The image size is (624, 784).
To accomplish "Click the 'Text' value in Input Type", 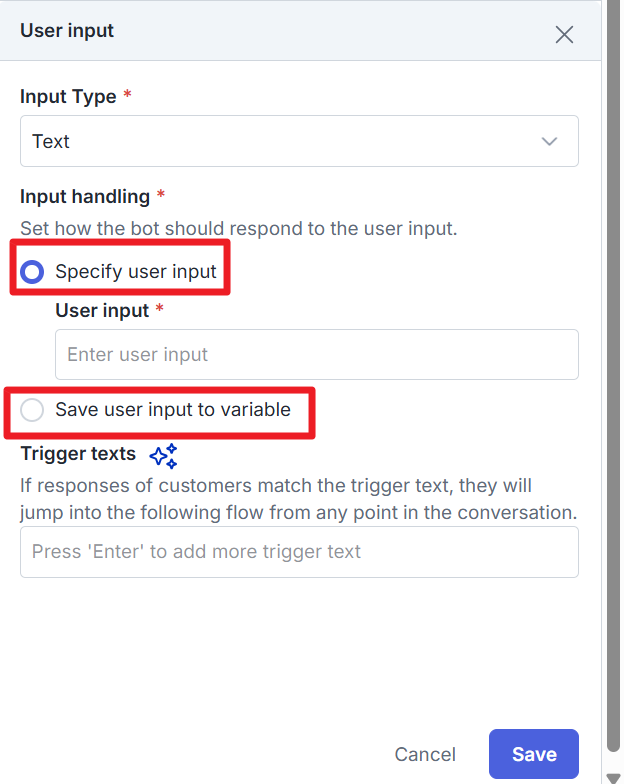I will coord(51,141).
